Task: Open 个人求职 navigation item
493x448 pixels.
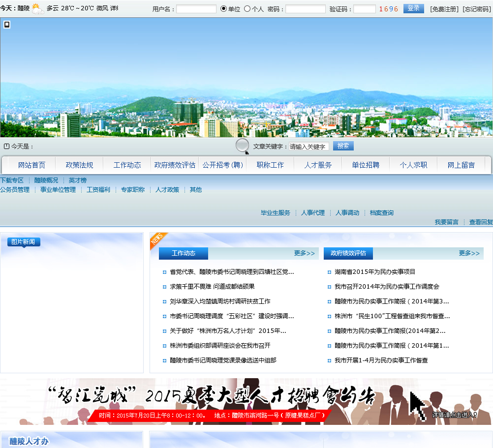Action: [413, 165]
